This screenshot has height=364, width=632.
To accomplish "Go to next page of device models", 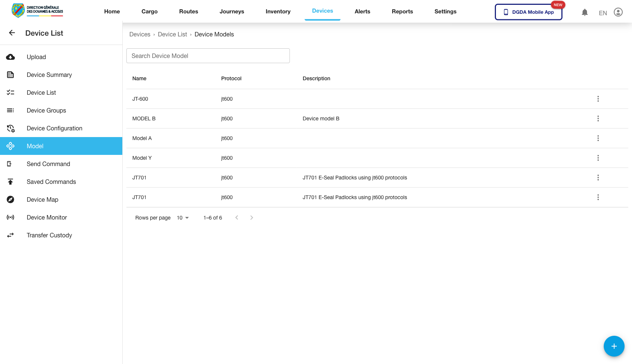I will (252, 218).
